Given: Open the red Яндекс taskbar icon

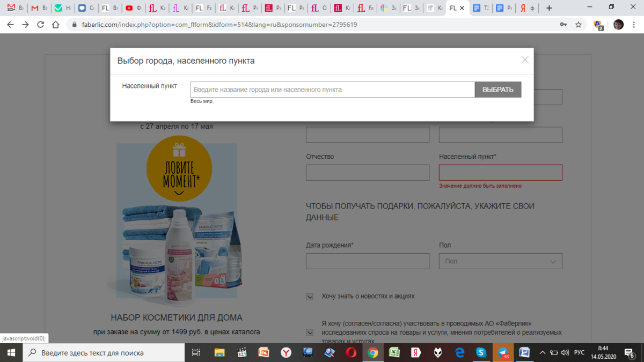Looking at the screenshot, I should pos(416,352).
